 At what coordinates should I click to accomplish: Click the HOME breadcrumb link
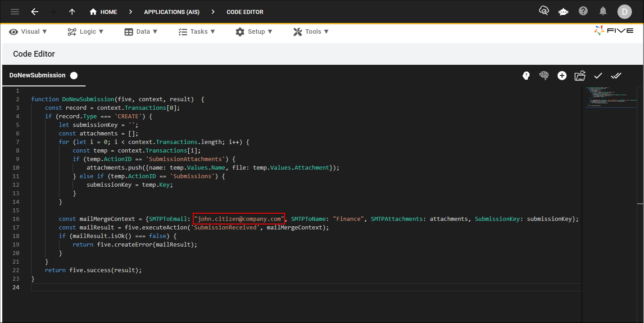click(x=103, y=12)
